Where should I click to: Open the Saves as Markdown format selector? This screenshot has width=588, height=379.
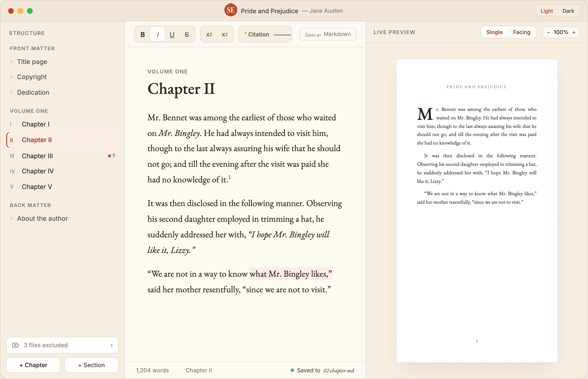coord(328,34)
